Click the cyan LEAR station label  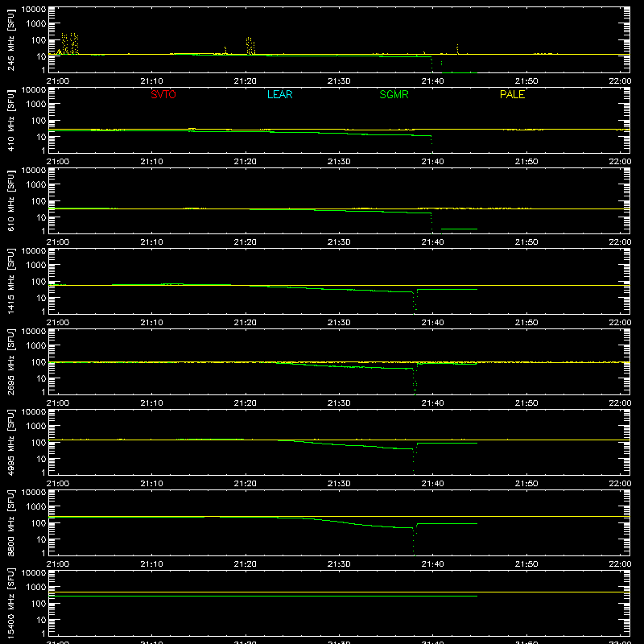click(x=279, y=94)
